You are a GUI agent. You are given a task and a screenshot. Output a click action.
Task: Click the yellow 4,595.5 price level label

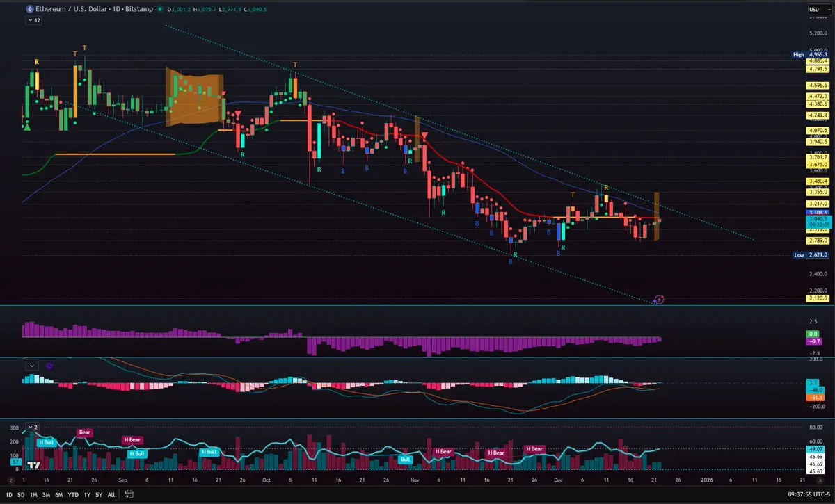coord(818,86)
